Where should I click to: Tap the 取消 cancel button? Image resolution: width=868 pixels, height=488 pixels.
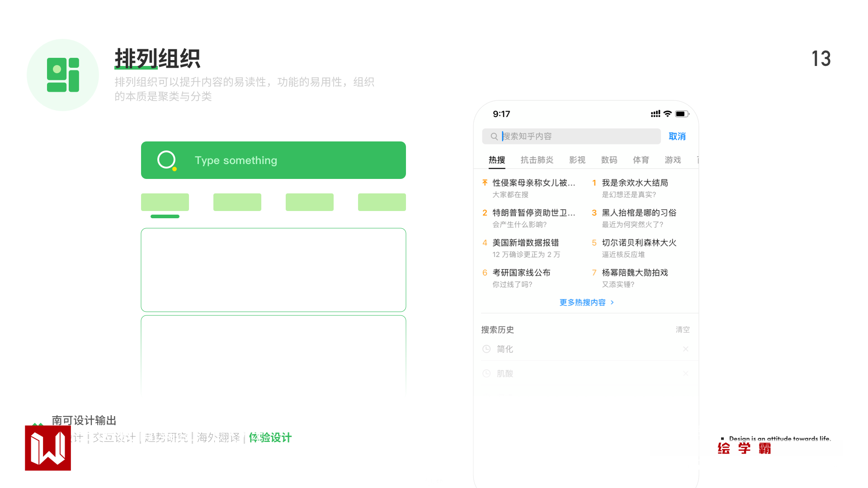[x=677, y=136]
